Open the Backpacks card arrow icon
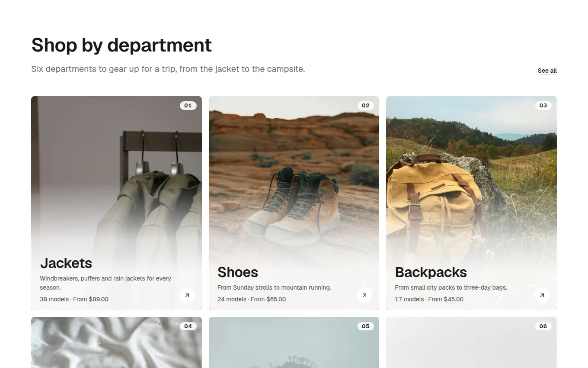Viewport: 588px width, 368px height. click(x=542, y=295)
